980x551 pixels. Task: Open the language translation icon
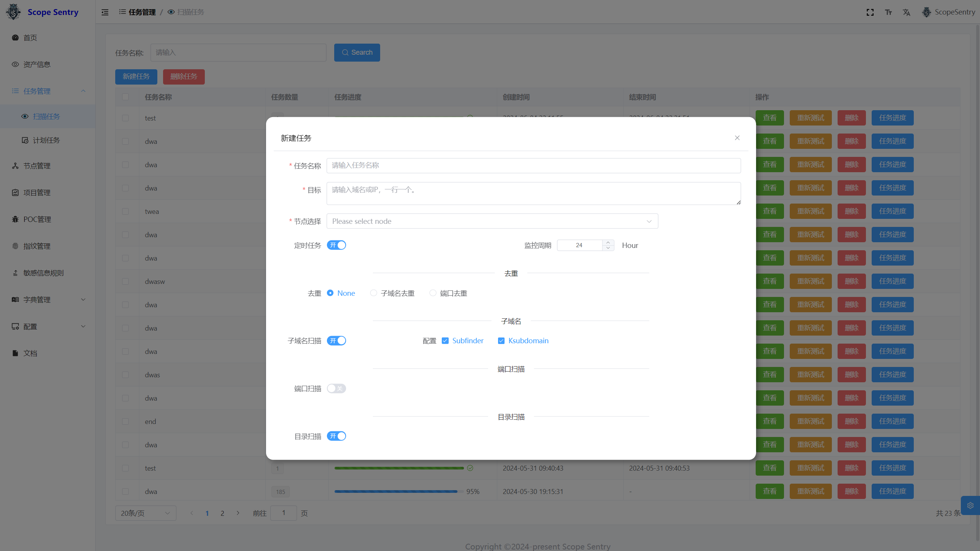906,12
